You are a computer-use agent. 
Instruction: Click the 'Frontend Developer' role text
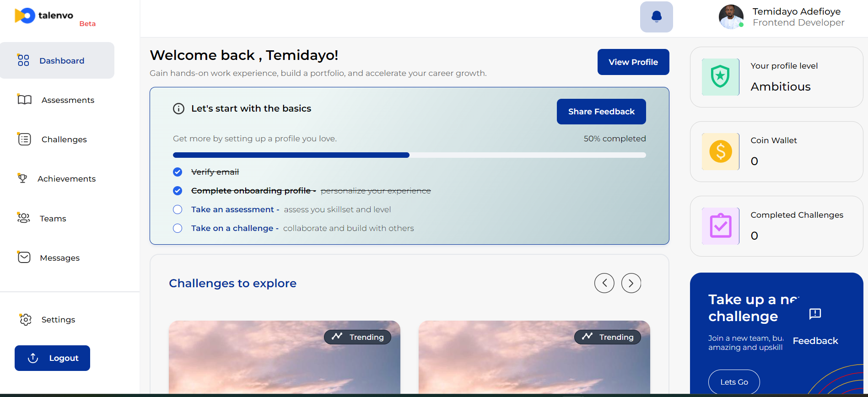(798, 22)
